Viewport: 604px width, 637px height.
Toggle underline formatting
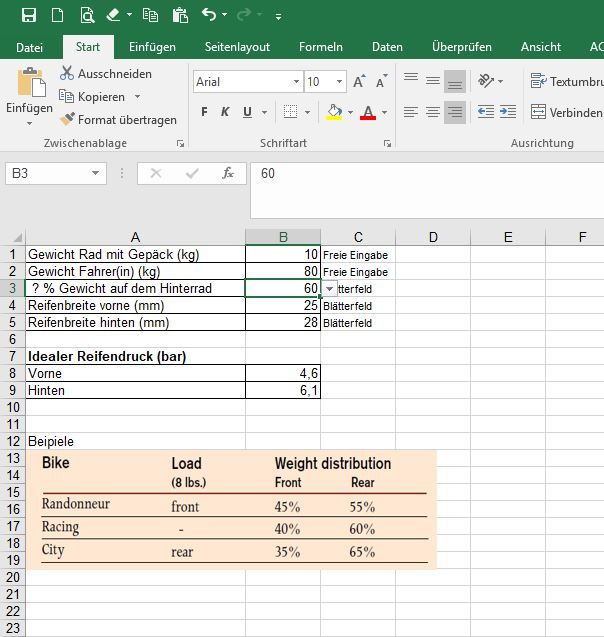pos(246,112)
